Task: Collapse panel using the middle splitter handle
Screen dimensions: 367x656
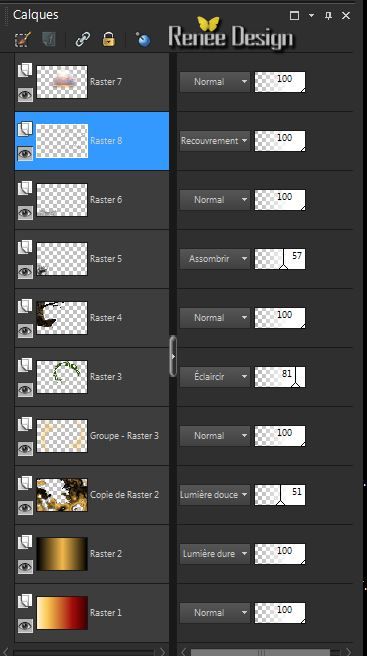Action: click(x=173, y=357)
